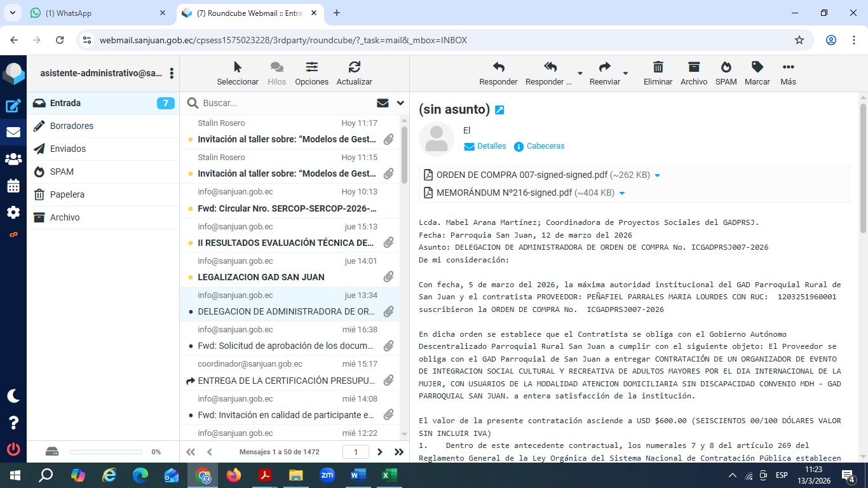Toggle dark mode moon icon
Image resolution: width=868 pixels, height=488 pixels.
tap(13, 396)
